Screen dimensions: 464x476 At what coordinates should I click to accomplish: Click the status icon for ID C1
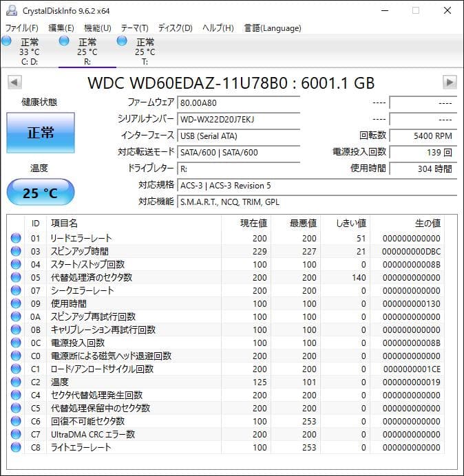[x=16, y=369]
